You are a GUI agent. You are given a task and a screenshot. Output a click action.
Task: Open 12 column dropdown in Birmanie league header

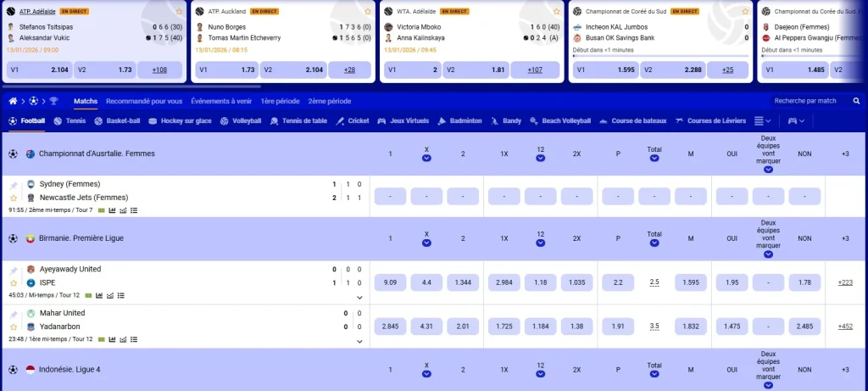[x=540, y=243]
